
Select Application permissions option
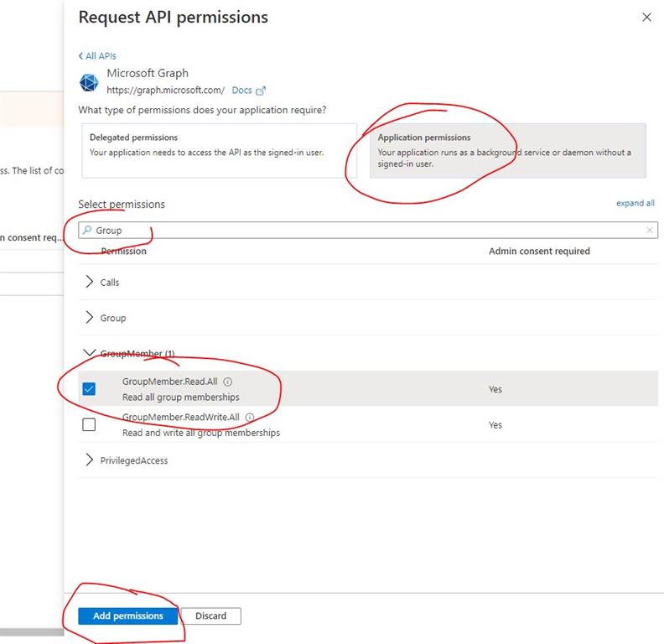point(508,150)
